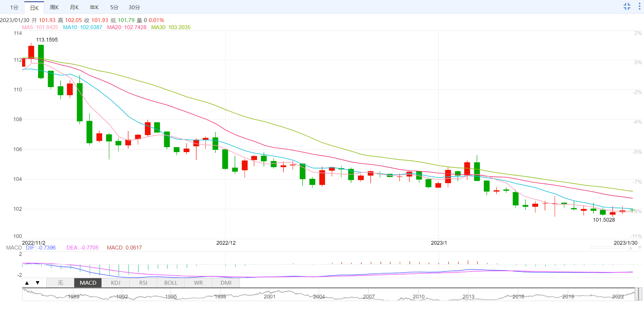Click year 1998 on the overview timeline

tap(220, 296)
